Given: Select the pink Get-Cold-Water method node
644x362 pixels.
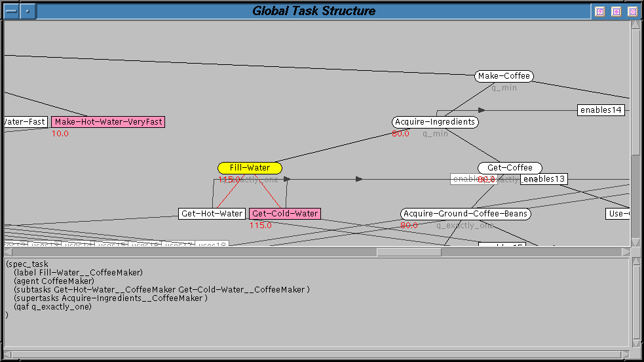Looking at the screenshot, I should [x=285, y=214].
